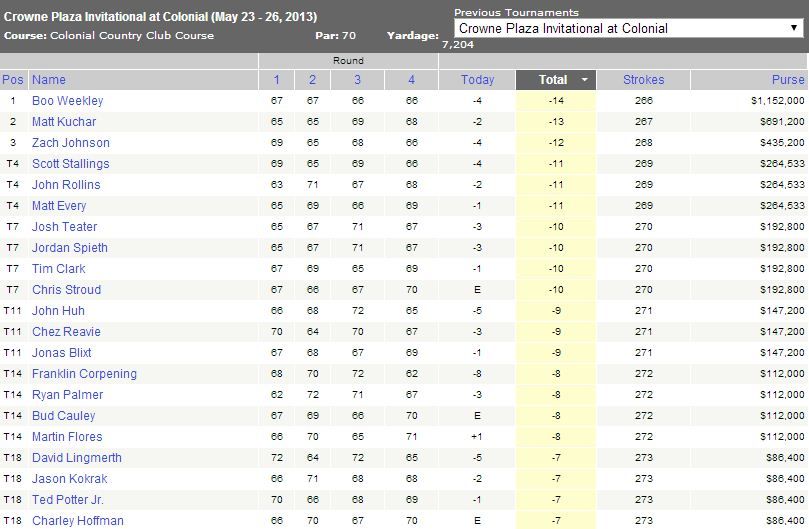Click John Huh's purse $147,200

tap(782, 311)
